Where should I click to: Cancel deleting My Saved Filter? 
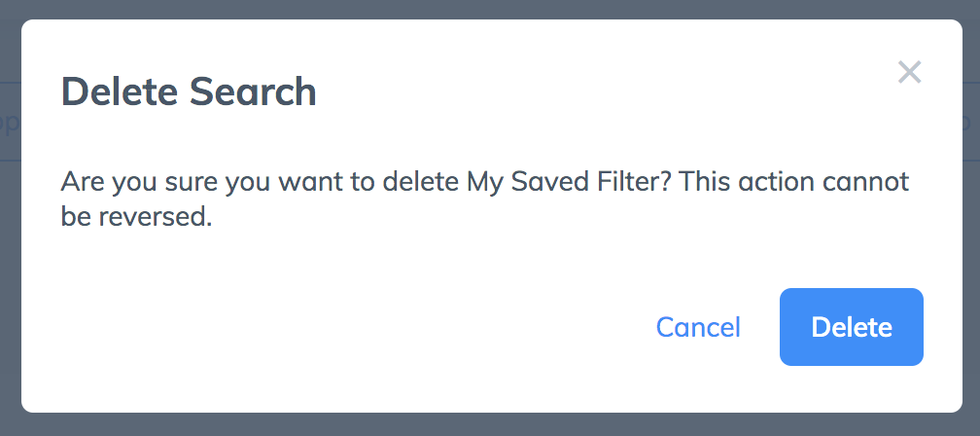click(698, 327)
